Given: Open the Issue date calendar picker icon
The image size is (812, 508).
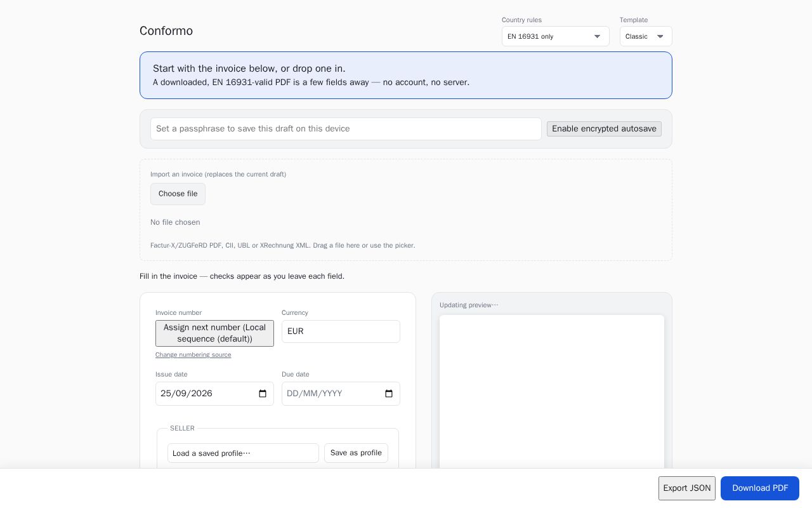Looking at the screenshot, I should [263, 394].
